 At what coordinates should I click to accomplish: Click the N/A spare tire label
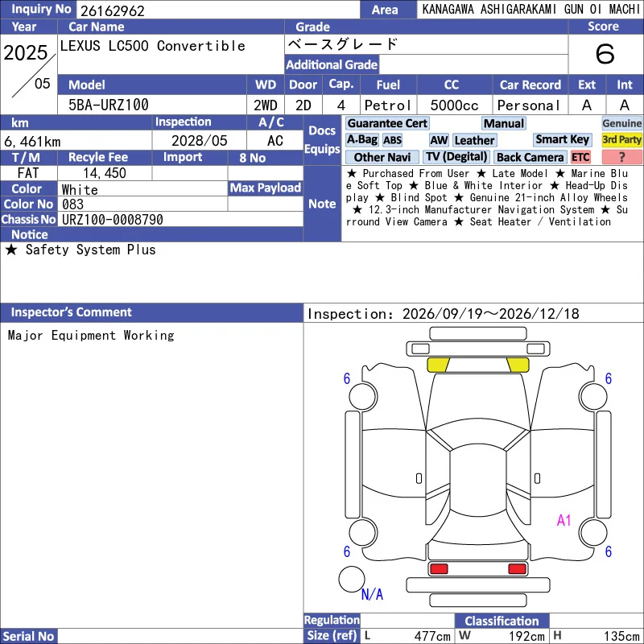(372, 594)
